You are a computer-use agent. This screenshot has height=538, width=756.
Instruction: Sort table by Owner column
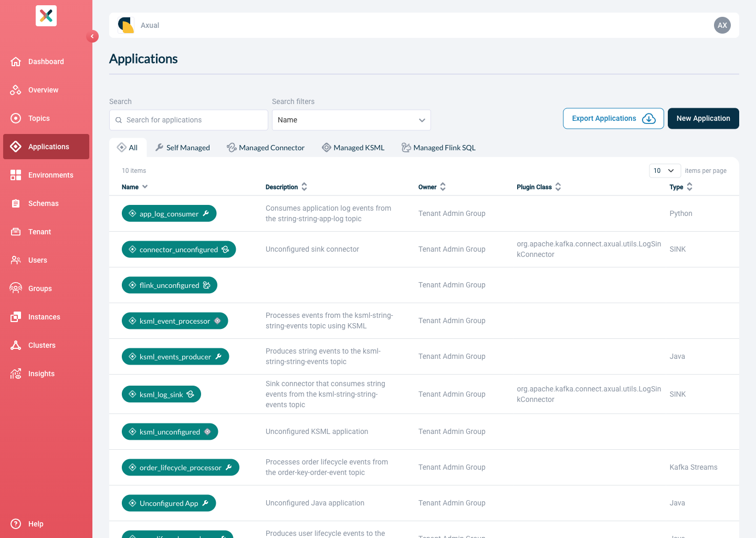point(432,187)
